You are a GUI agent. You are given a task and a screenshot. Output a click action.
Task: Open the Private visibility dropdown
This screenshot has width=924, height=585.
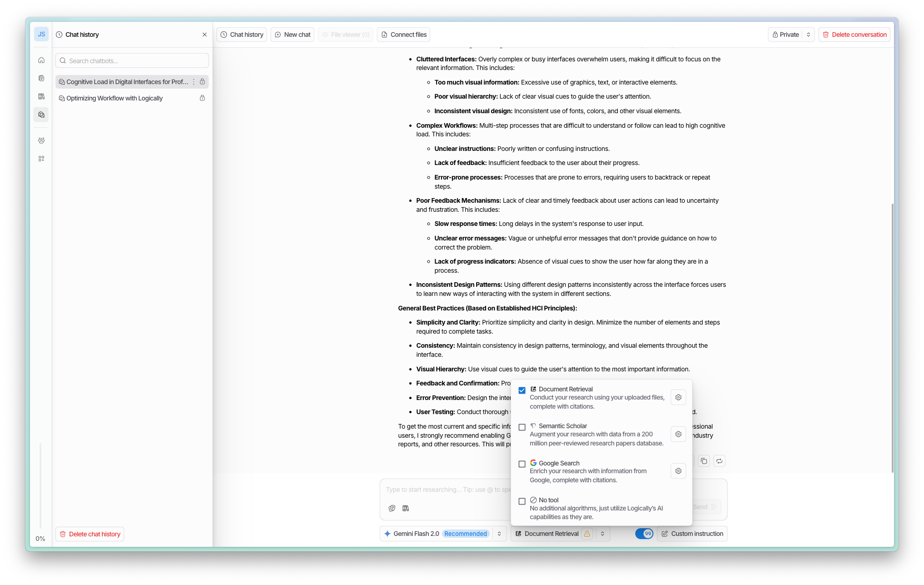pyautogui.click(x=808, y=35)
